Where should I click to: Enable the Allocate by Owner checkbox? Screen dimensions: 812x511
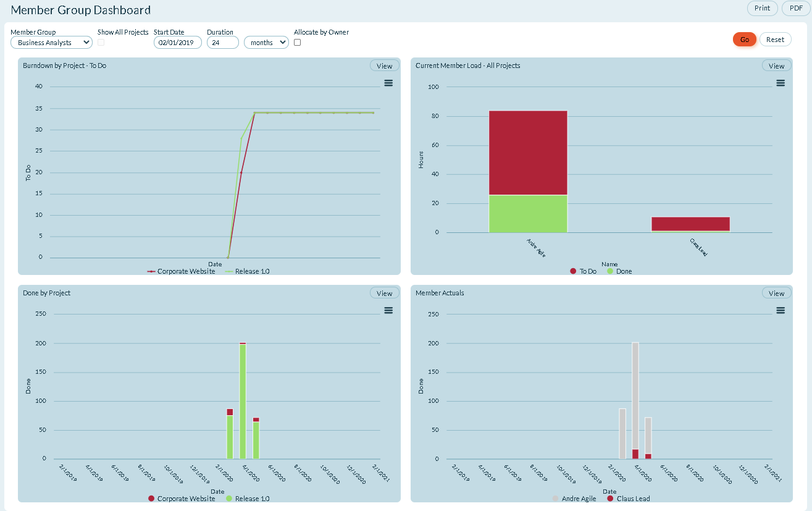297,43
